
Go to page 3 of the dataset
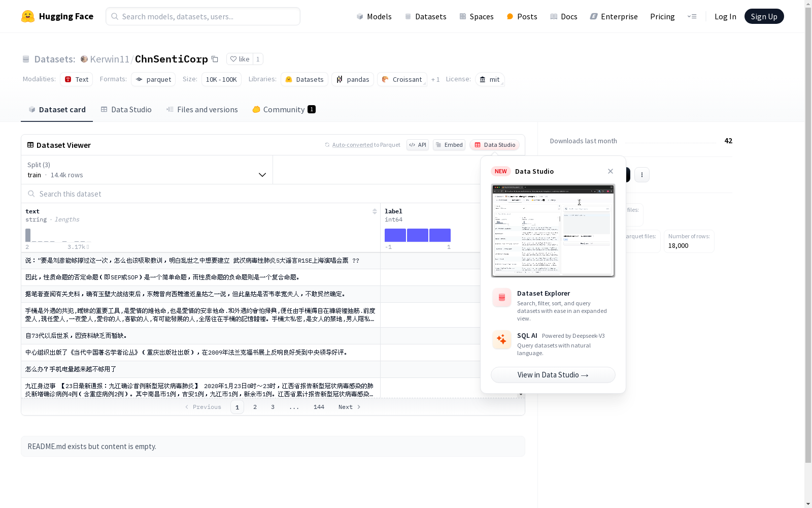[x=273, y=407]
